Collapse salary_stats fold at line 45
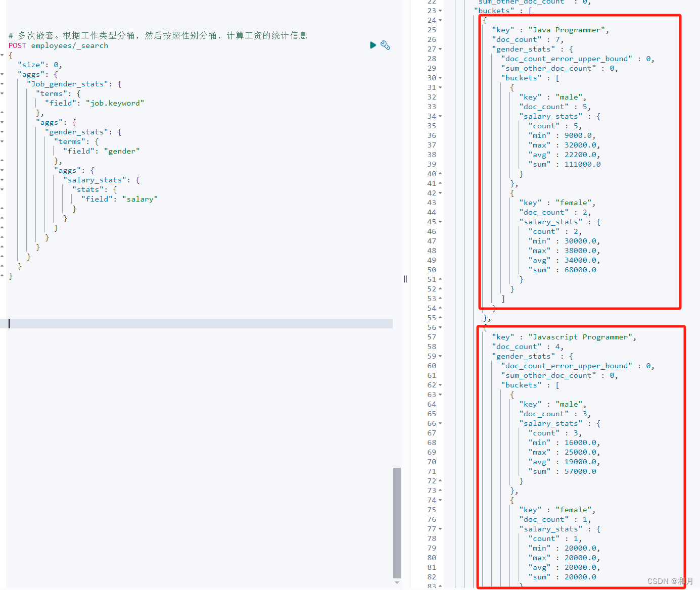Viewport: 700px width, 590px height. tap(440, 222)
